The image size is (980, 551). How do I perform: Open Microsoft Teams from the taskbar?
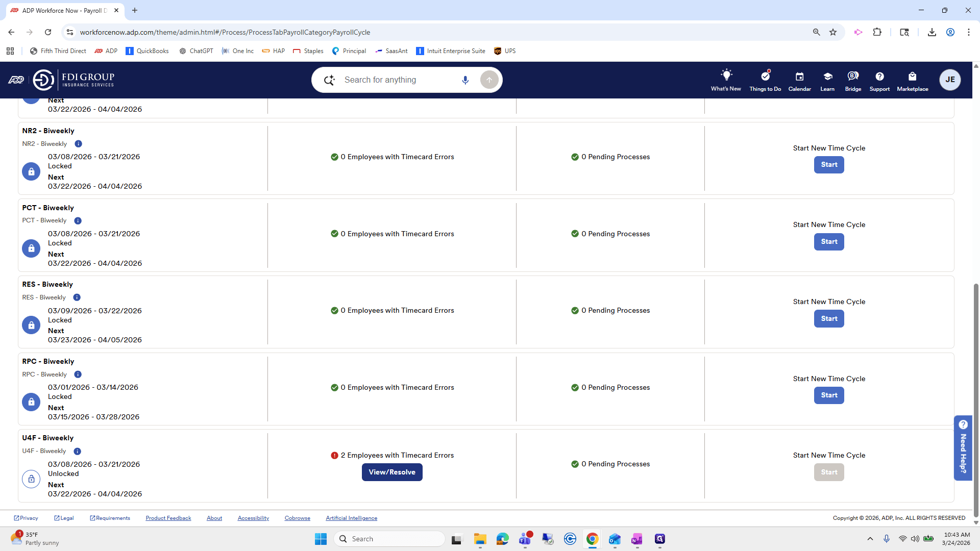pos(525,539)
